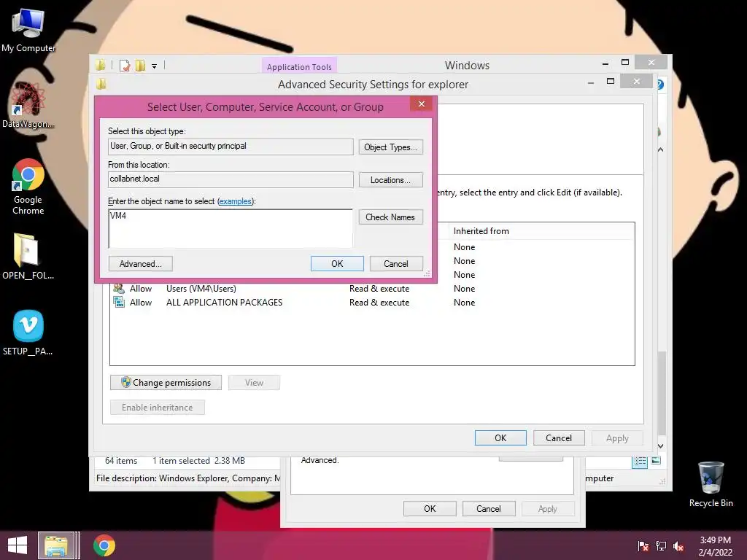Viewport: 747px width, 560px height.
Task: Click OK in Advanced Security Settings
Action: (x=500, y=438)
